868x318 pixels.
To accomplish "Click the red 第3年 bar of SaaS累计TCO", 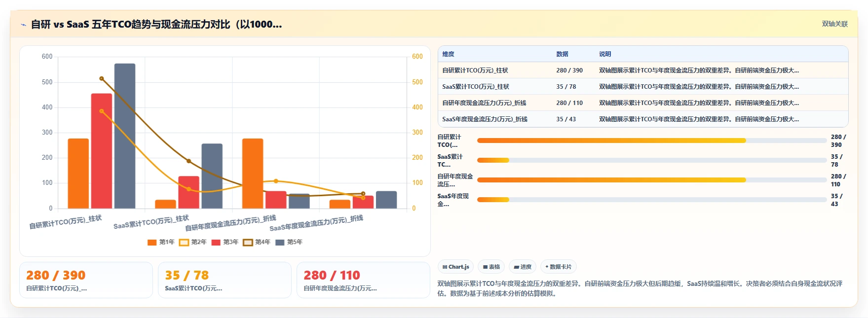I will (x=189, y=192).
